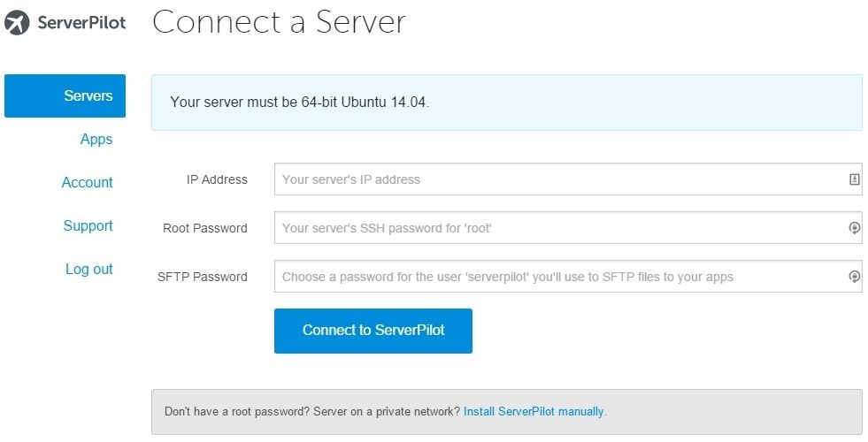Viewport: 868px width, 442px height.
Task: Select Log out in sidebar
Action: pos(89,270)
